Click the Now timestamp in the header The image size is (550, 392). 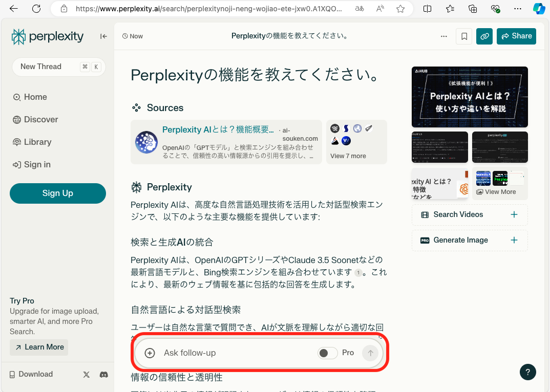133,36
